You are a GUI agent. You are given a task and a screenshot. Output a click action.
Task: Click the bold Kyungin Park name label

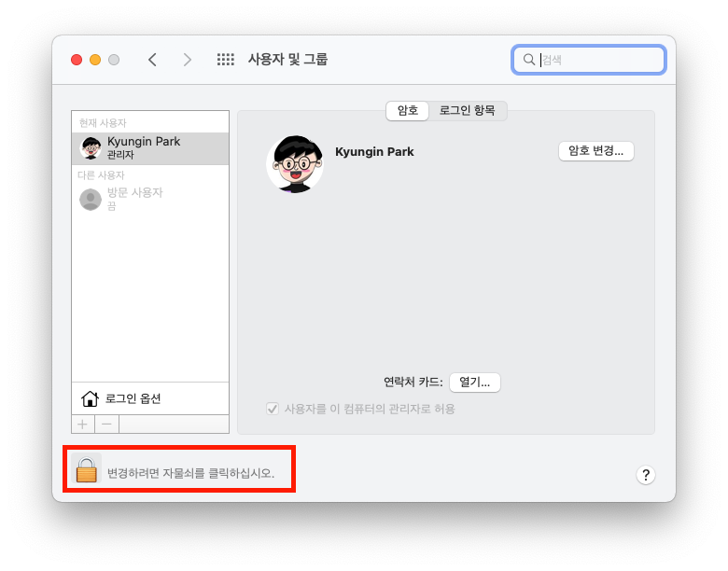[x=374, y=152]
